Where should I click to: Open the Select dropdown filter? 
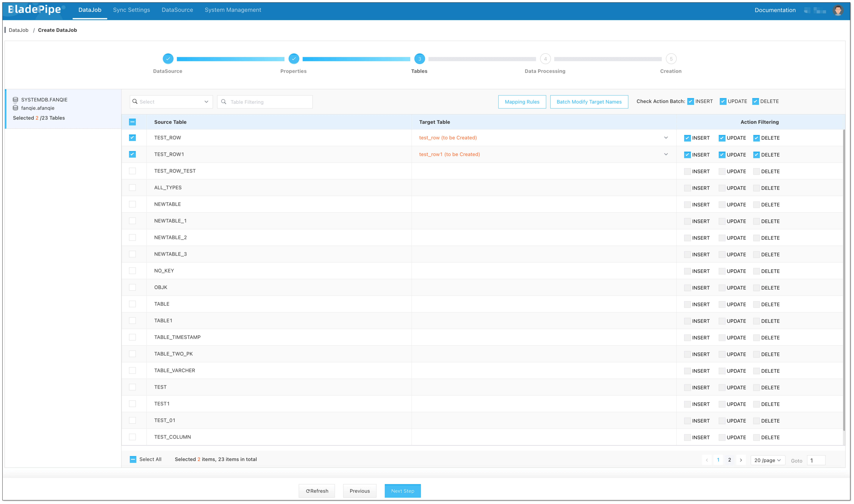[171, 102]
